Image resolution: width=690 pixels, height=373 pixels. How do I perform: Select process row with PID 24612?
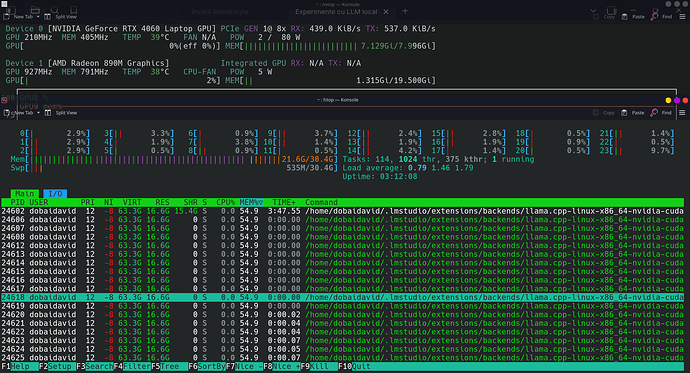point(342,245)
